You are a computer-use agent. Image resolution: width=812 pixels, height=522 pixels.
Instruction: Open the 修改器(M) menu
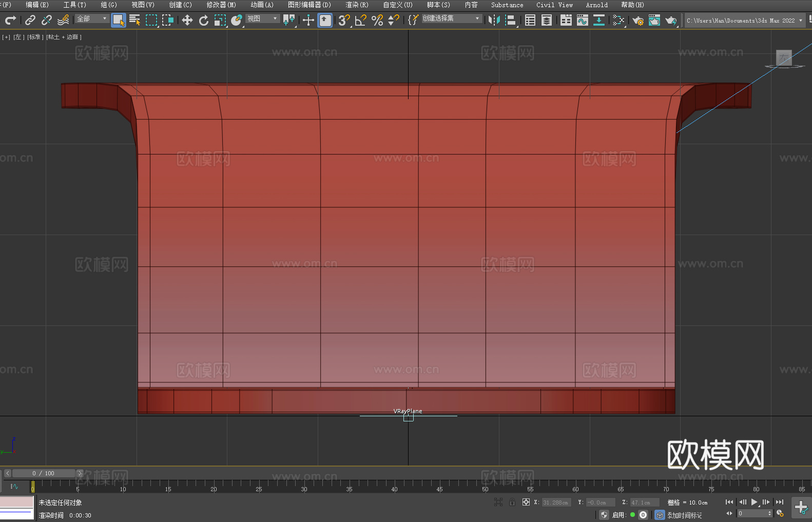point(221,5)
